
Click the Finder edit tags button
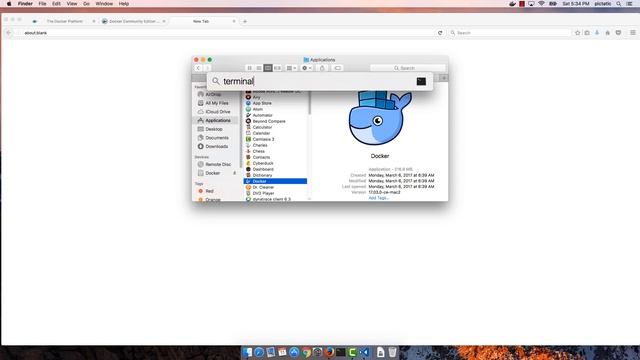pyautogui.click(x=338, y=68)
